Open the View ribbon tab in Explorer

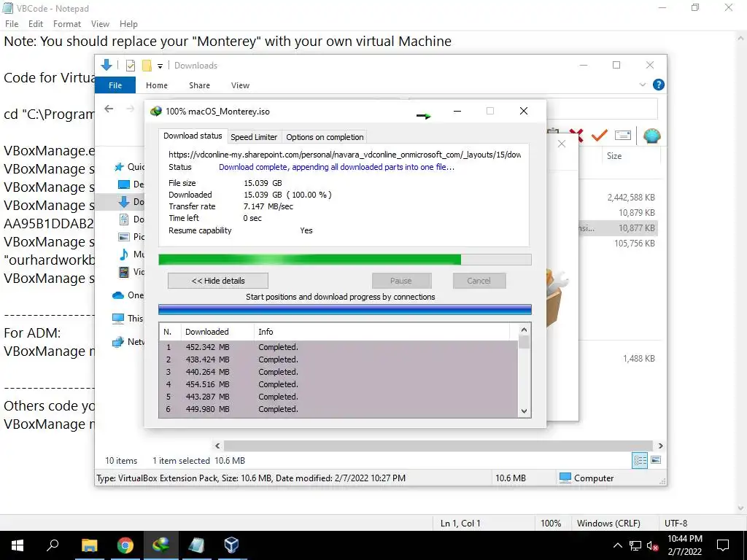pos(240,85)
